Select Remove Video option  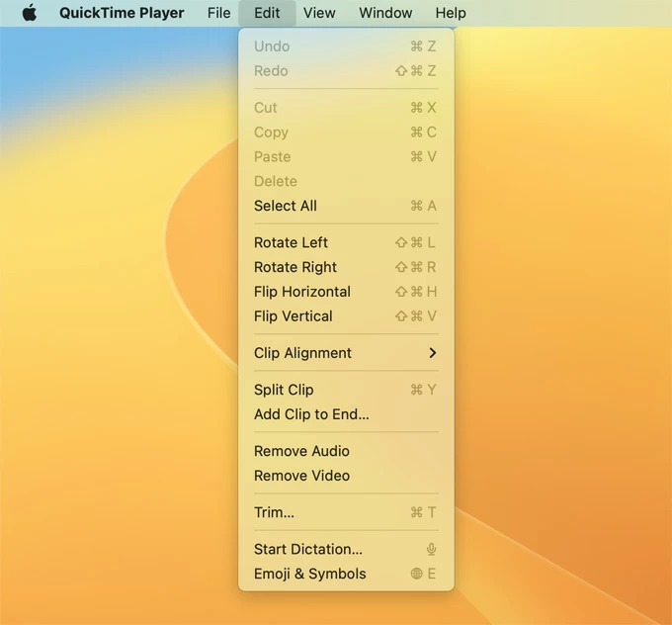tap(301, 476)
